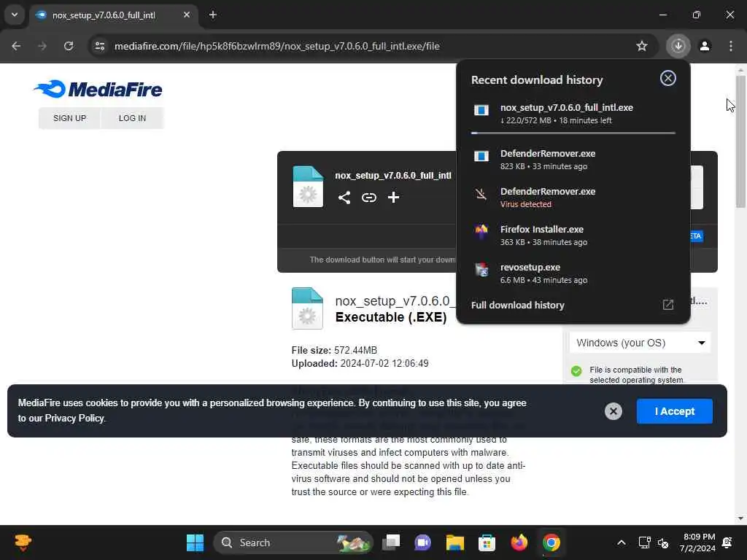Click the I Accept cookies button
The image size is (747, 560).
[x=675, y=411]
